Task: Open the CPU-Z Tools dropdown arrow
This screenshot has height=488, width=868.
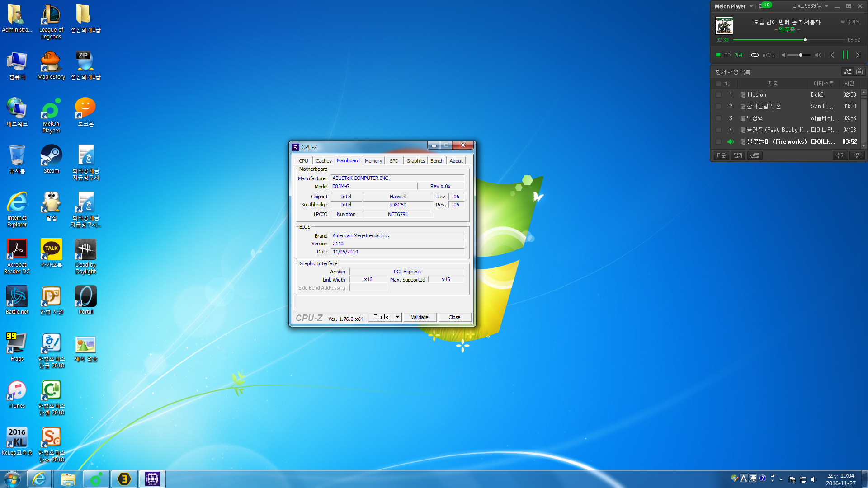Action: pyautogui.click(x=397, y=317)
